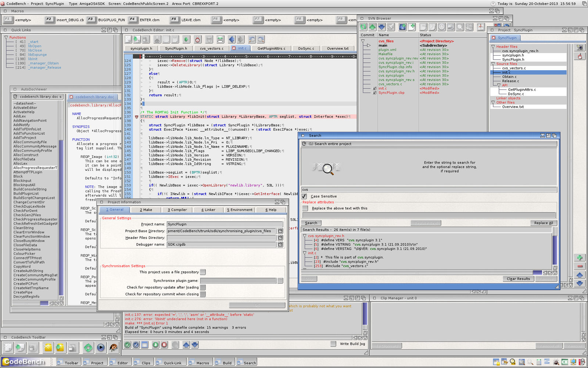This screenshot has width=588, height=368.
Task: Collapse the init.c search results group
Action: click(x=305, y=253)
